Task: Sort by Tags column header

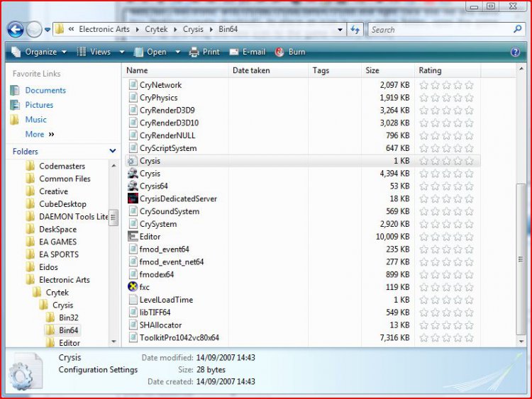Action: [321, 70]
